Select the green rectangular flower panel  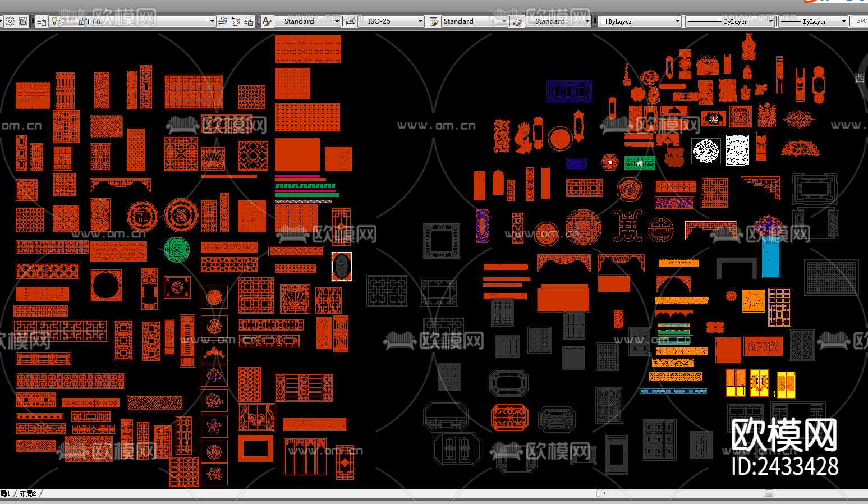pos(640,163)
